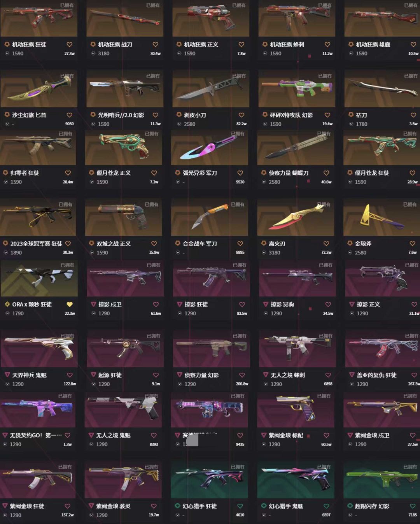Open the 砰砰X特攻队 幻影 weapon thumbnail
The height and width of the screenshot is (524, 420).
(297, 89)
